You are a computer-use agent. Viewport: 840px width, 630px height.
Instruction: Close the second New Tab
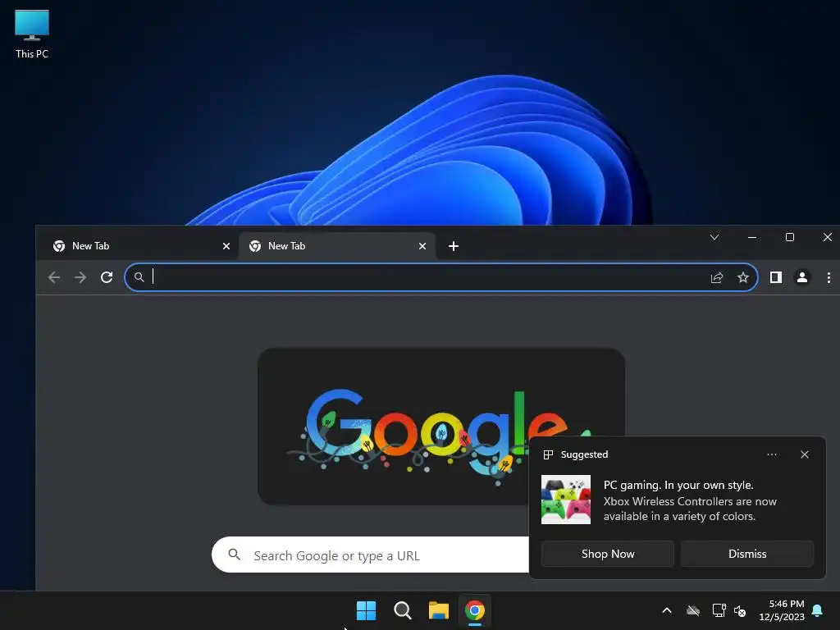(x=422, y=246)
